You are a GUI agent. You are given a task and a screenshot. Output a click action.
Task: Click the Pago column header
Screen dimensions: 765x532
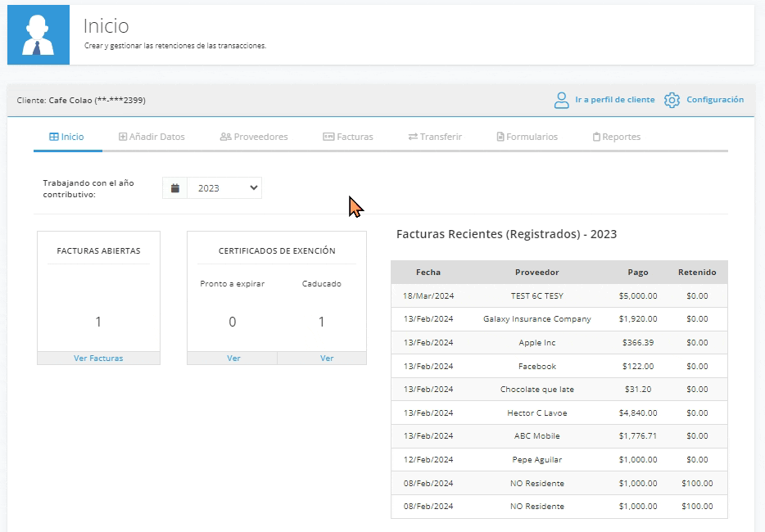pos(638,272)
